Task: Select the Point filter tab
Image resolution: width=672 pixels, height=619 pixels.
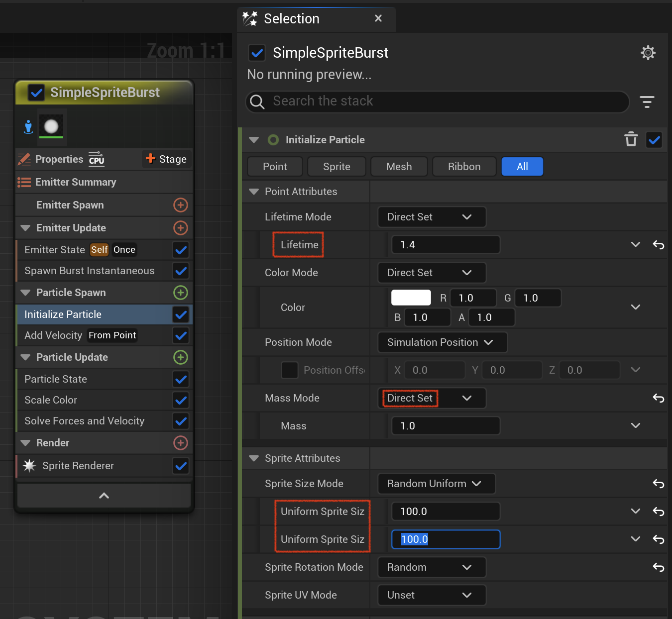Action: 275,166
